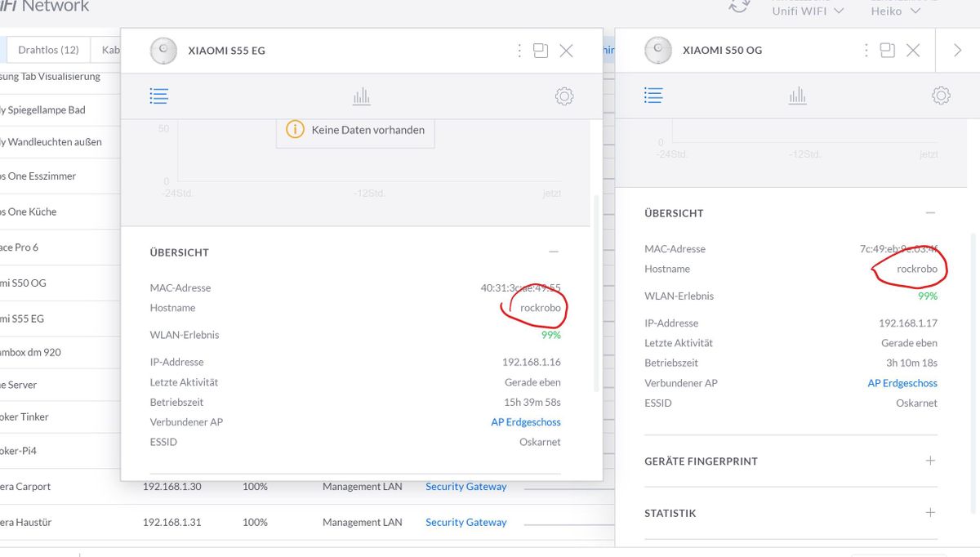Viewport: 980px width, 557px height.
Task: Open the Heiko user dropdown
Action: (x=895, y=11)
